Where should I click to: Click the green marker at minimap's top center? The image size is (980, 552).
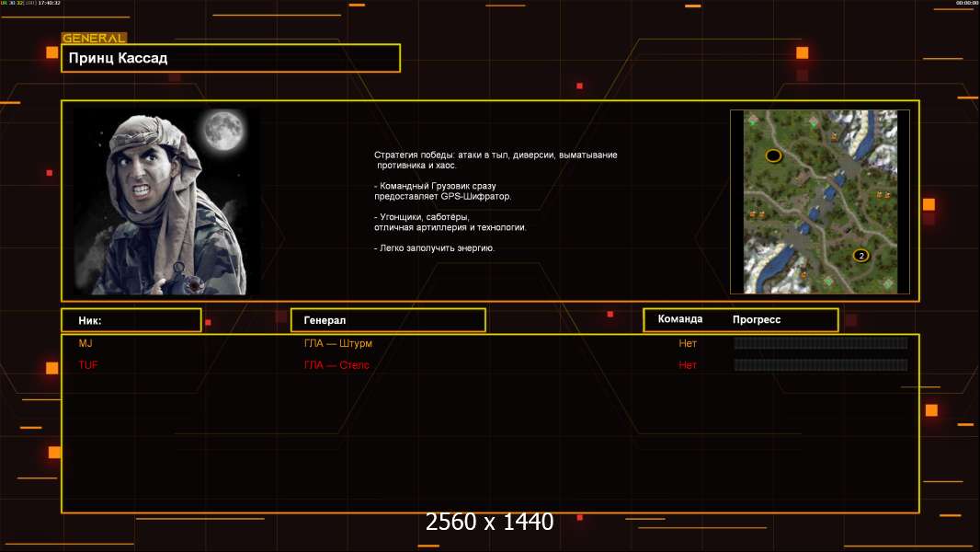point(814,123)
